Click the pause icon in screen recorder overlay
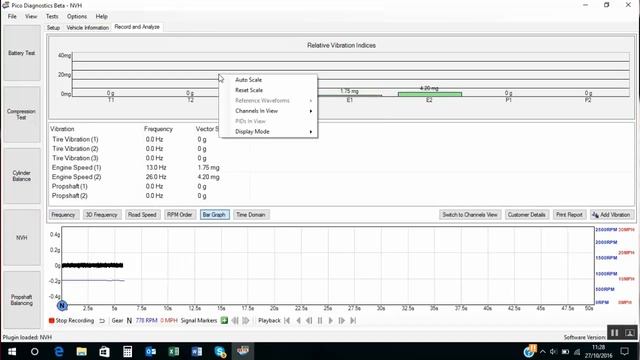 click(x=614, y=333)
